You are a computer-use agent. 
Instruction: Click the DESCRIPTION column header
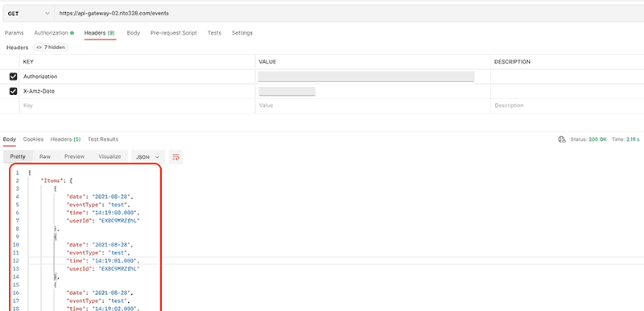pos(512,61)
